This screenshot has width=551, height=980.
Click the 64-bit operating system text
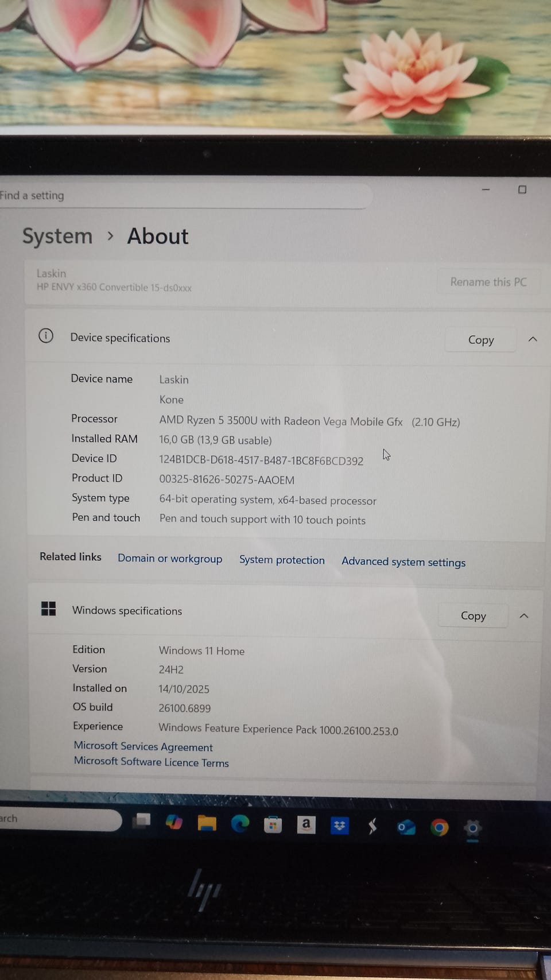point(267,500)
